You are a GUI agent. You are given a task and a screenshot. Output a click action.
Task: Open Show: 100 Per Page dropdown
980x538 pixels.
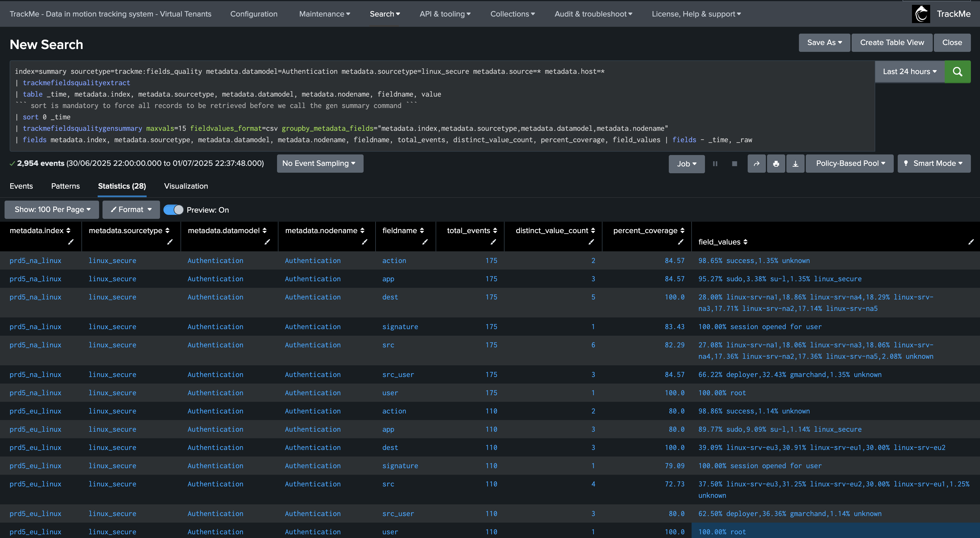click(x=52, y=209)
